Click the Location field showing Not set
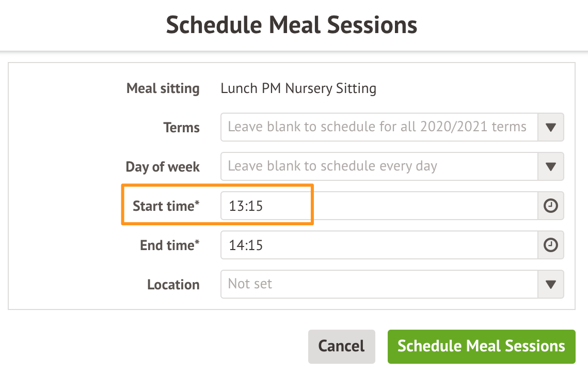Screen dimensions: 588x371 click(x=379, y=285)
